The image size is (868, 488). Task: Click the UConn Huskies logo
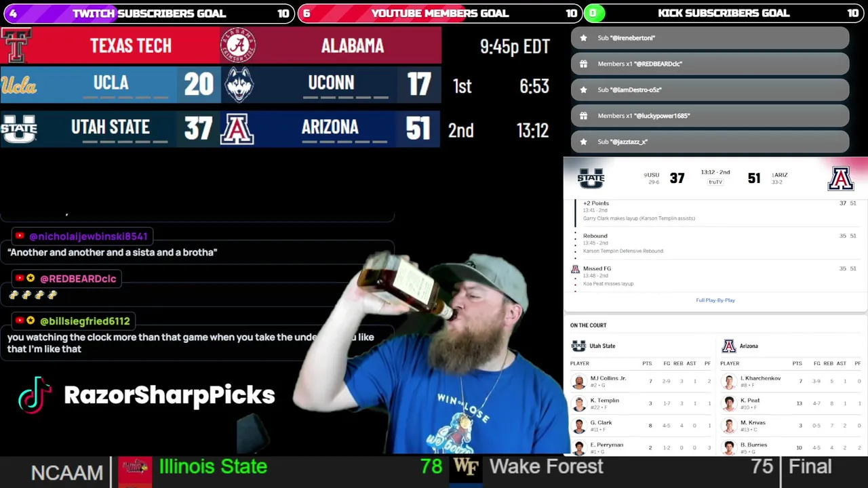tap(239, 85)
